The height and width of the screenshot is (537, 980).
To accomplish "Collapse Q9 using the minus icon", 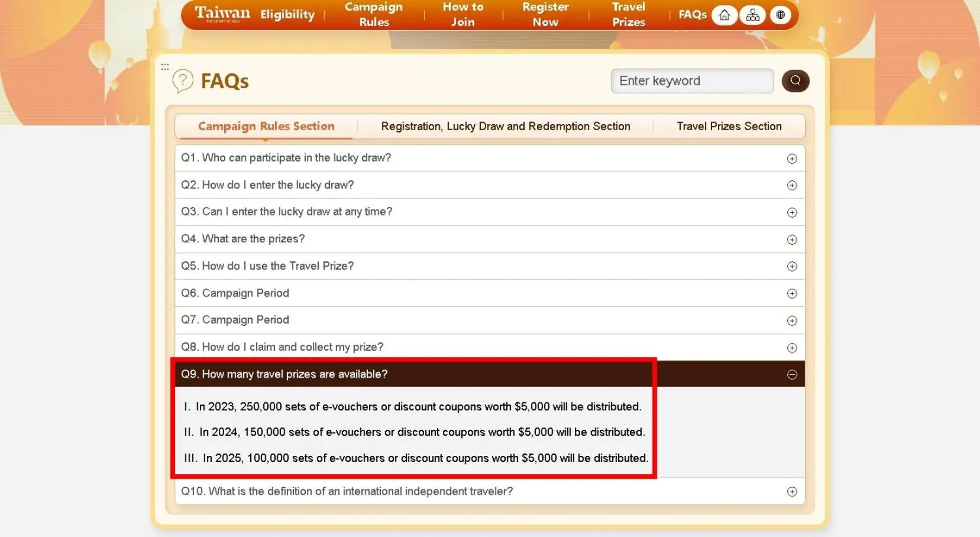I will (x=791, y=374).
